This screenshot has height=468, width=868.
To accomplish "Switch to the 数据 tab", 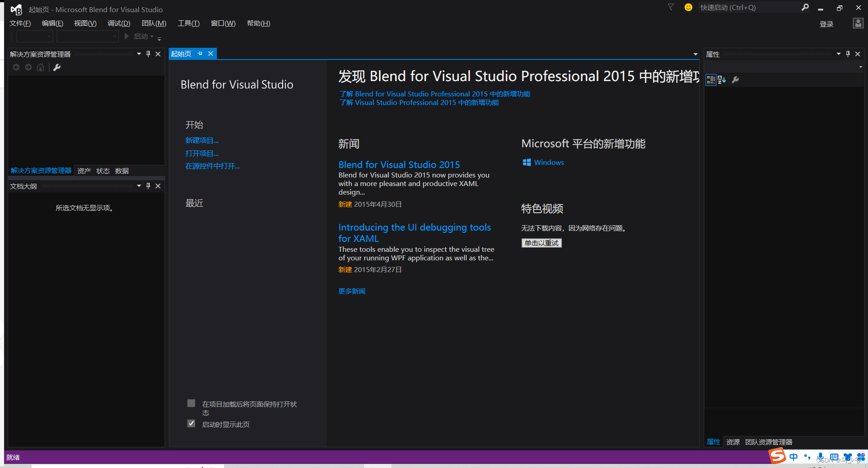I will (x=122, y=171).
